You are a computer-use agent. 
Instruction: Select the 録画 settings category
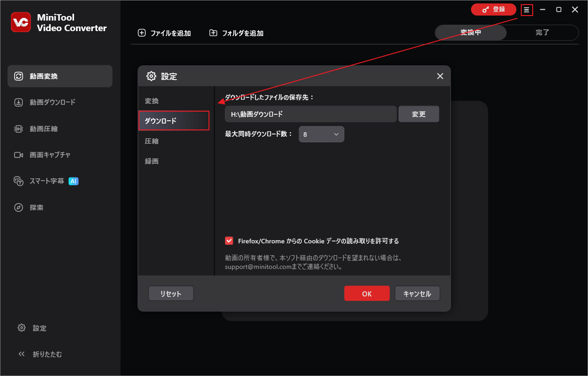(152, 161)
